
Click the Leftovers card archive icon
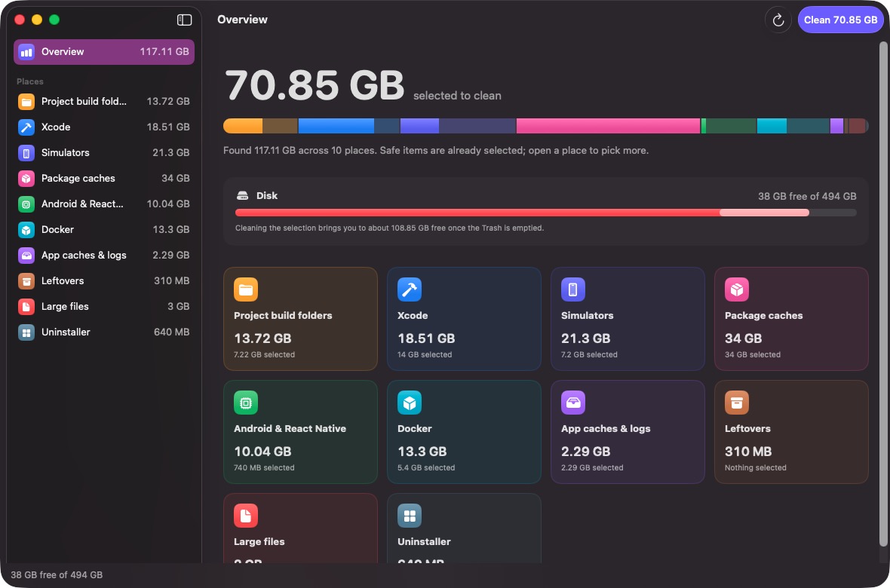(737, 403)
